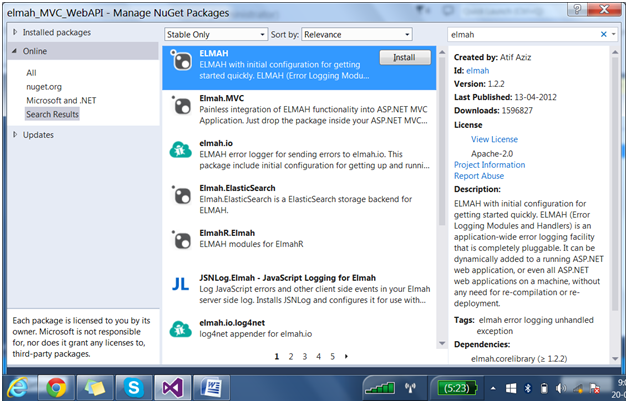
Task: Go to results page 2
Action: pos(291,356)
